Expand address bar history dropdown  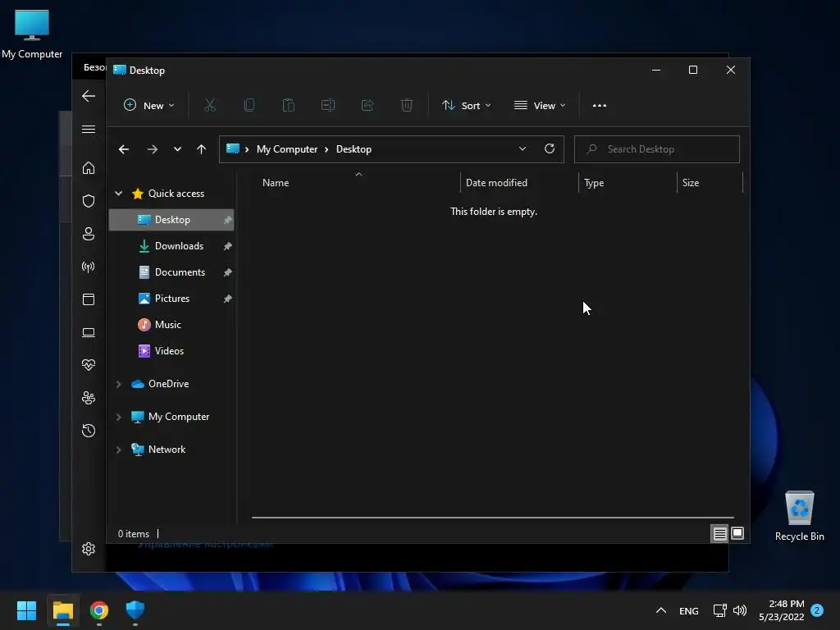tap(523, 149)
